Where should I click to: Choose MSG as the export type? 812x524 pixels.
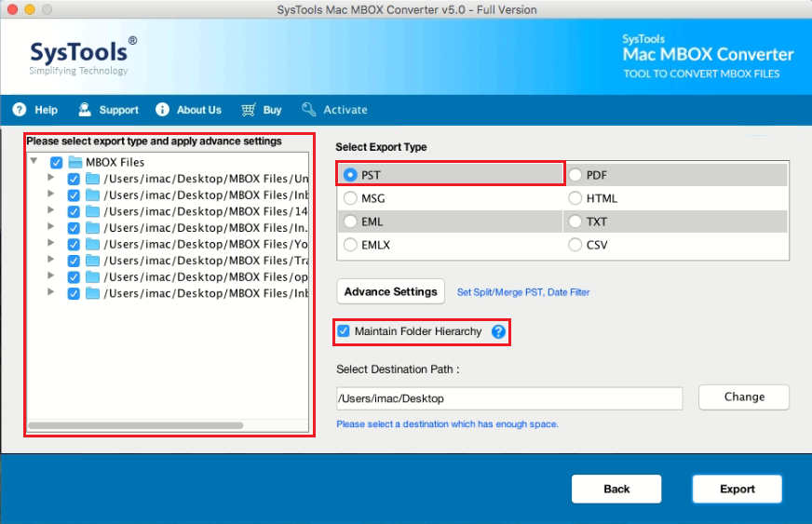pos(350,198)
